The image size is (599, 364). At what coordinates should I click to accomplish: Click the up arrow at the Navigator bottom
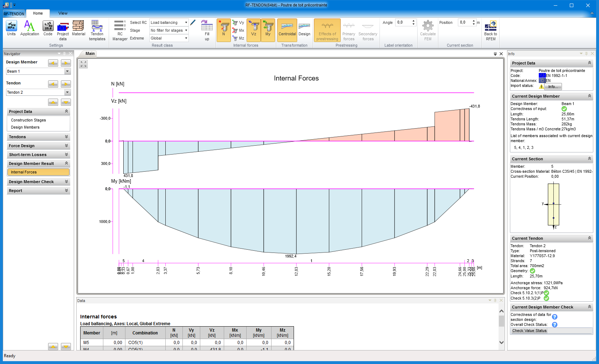(x=53, y=347)
